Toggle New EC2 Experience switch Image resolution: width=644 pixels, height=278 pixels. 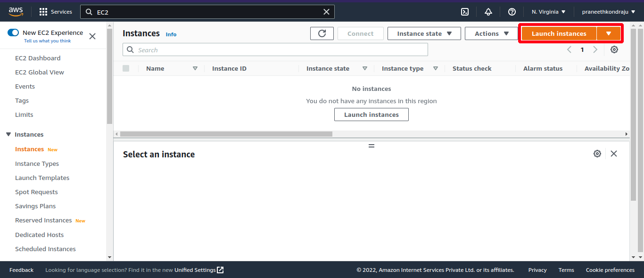pos(13,33)
